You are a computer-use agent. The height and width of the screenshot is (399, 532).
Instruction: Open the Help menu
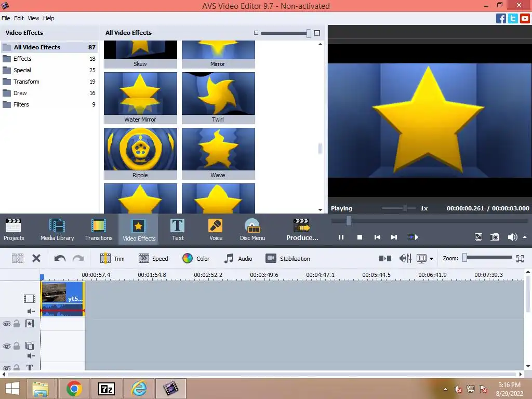[48, 18]
